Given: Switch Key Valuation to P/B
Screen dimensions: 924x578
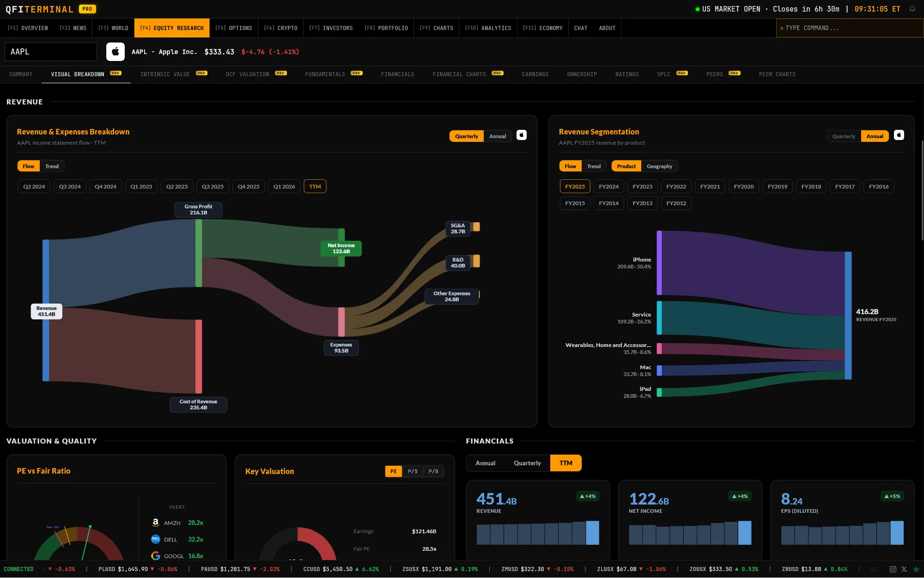Looking at the screenshot, I should (433, 471).
